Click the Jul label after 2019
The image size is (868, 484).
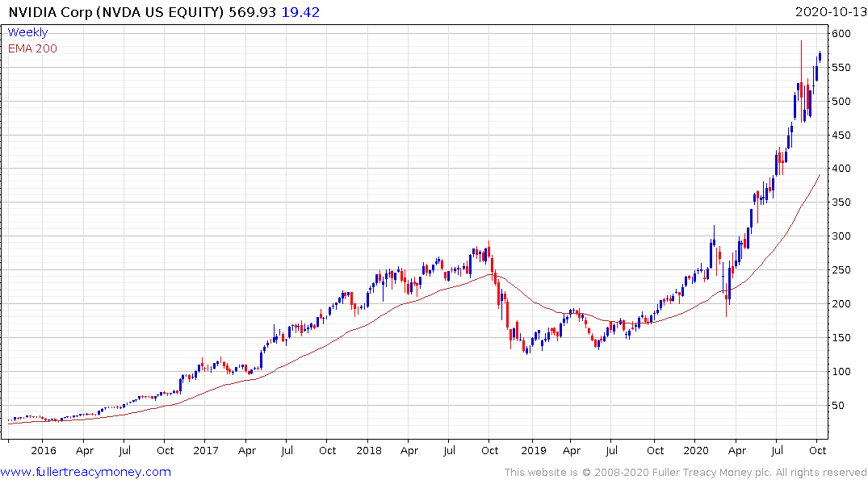(x=611, y=450)
